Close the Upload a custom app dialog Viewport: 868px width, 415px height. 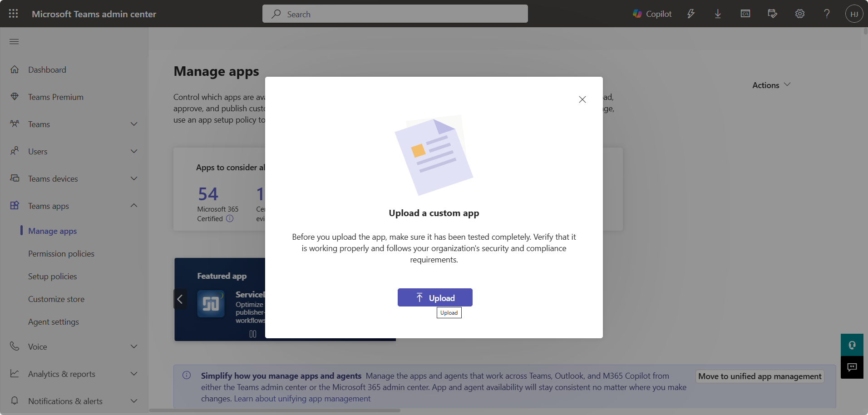pyautogui.click(x=582, y=99)
